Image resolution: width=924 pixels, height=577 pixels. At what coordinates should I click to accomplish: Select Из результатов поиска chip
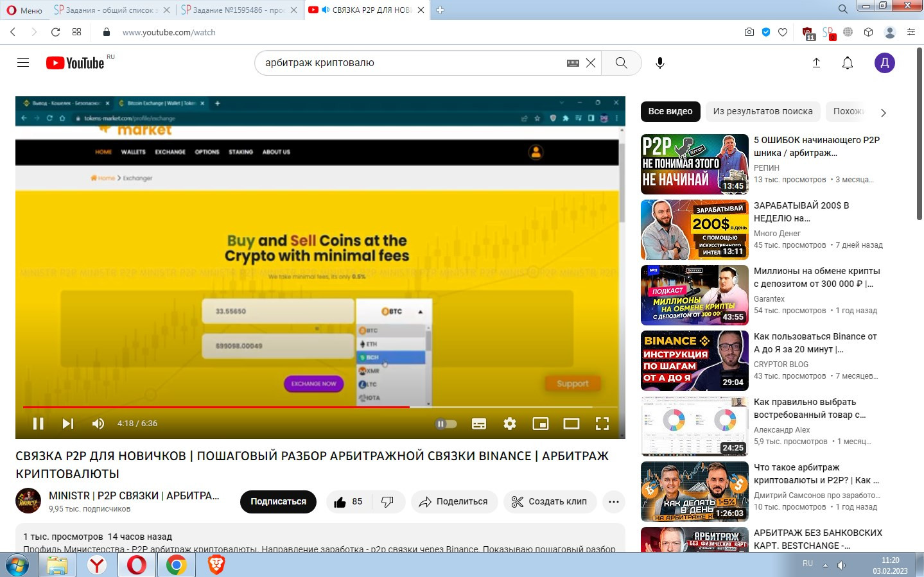763,112
